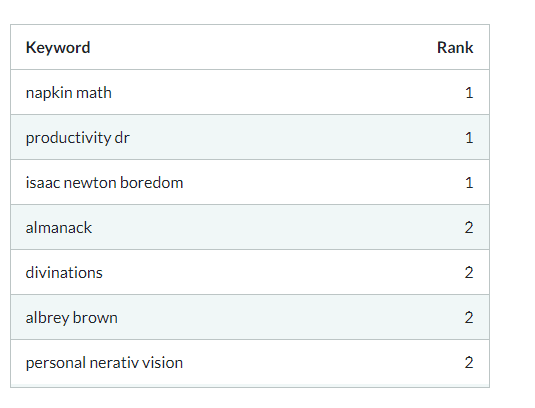The image size is (535, 408).
Task: Select the napkin math keyword
Action: click(x=69, y=93)
